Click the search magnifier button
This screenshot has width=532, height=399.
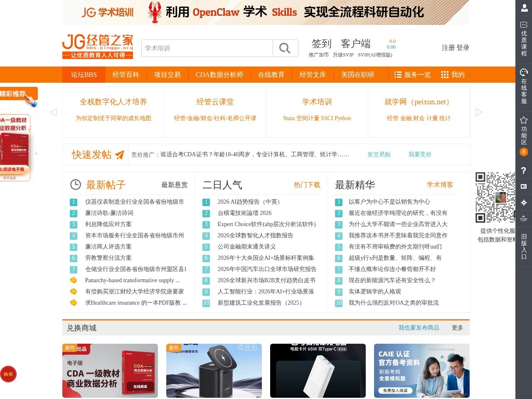[x=285, y=48]
